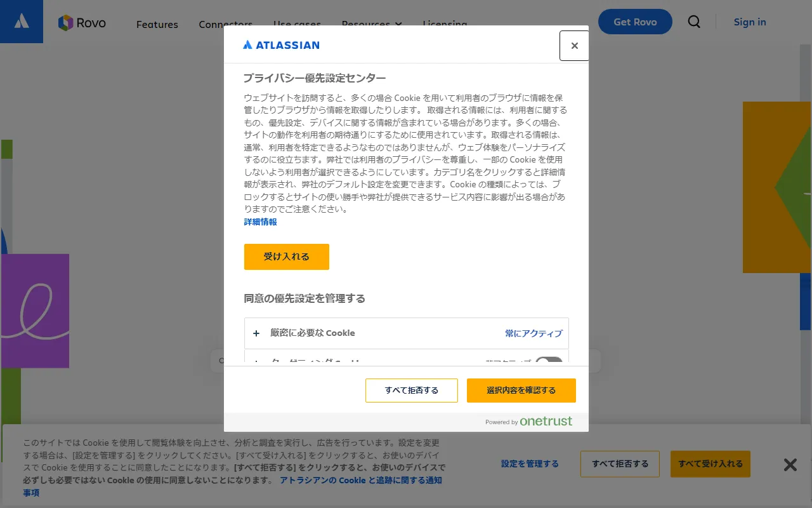Click the Atlassian logo in the top-left corner

pos(22,22)
